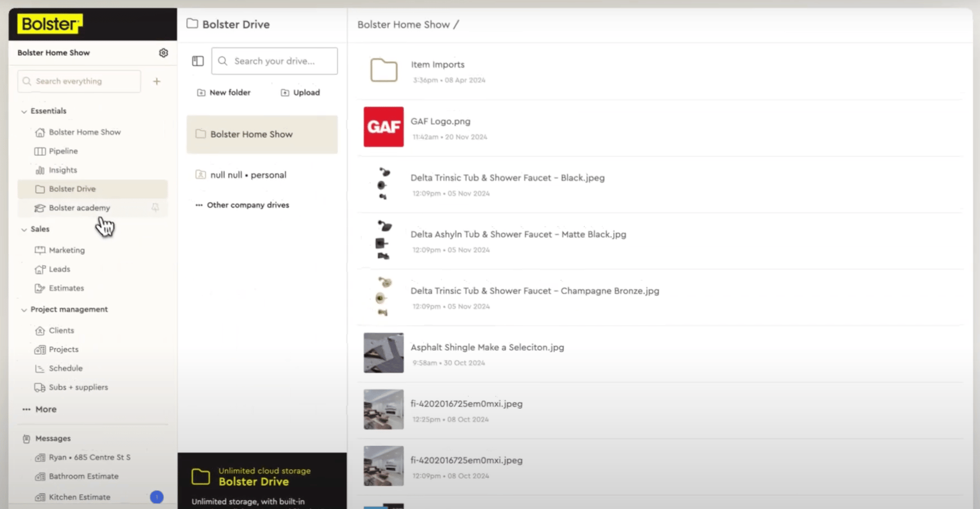980x509 pixels.
Task: Click the Bolster logo
Action: (x=50, y=24)
